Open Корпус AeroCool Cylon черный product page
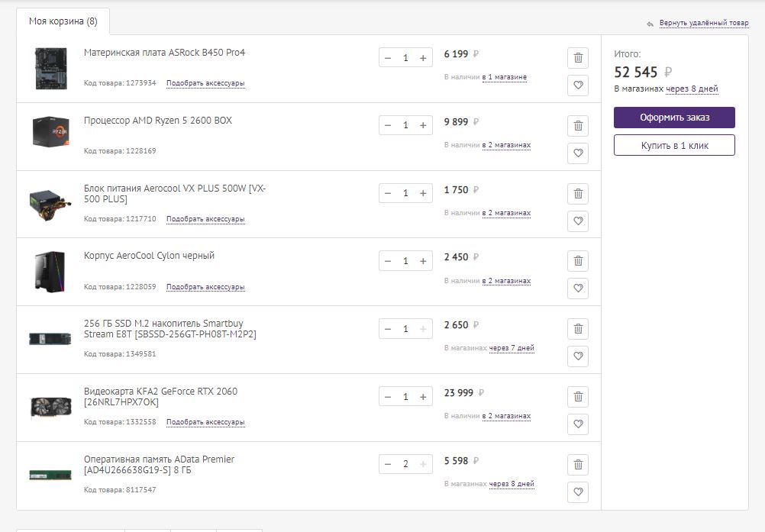 pyautogui.click(x=150, y=256)
